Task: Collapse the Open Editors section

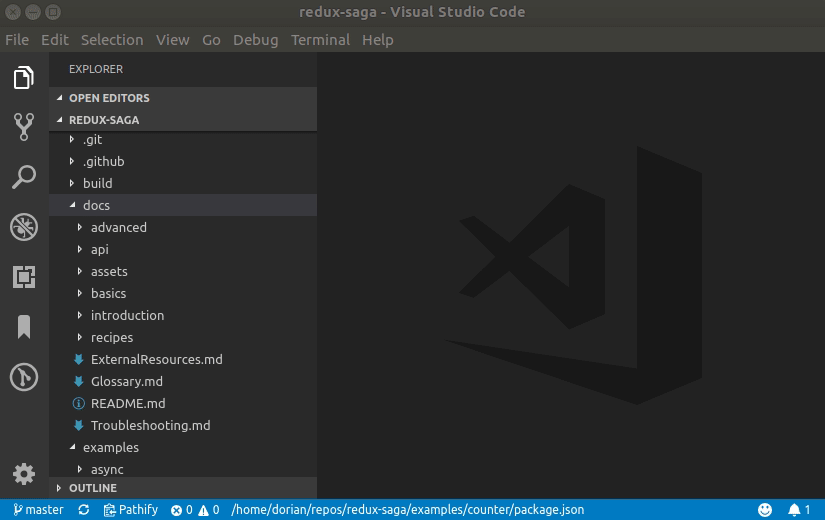Action: pyautogui.click(x=183, y=98)
